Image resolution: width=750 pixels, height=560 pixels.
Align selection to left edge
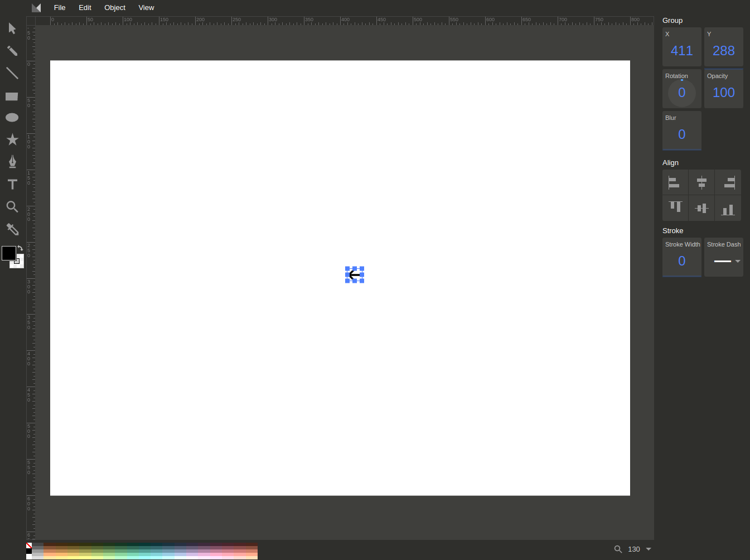pos(675,182)
